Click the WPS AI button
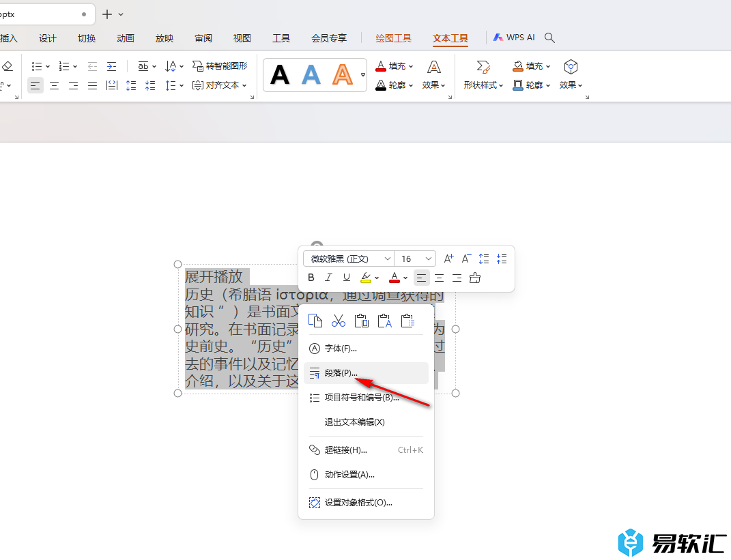The width and height of the screenshot is (731, 560). (x=514, y=38)
